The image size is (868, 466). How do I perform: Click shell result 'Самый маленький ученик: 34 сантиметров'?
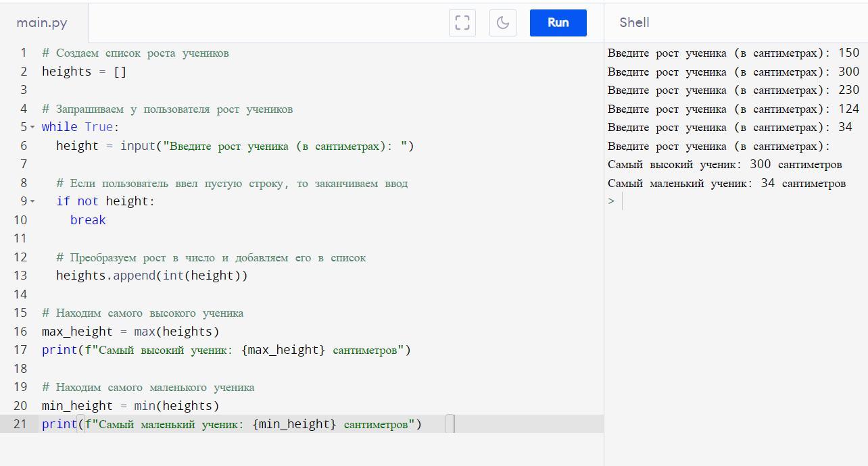(x=727, y=183)
